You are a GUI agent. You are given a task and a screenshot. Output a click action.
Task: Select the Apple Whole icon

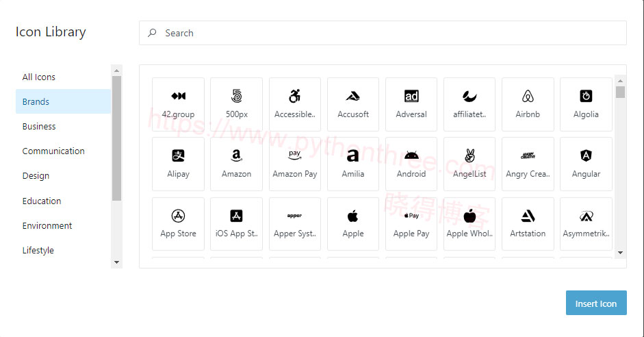tap(469, 224)
